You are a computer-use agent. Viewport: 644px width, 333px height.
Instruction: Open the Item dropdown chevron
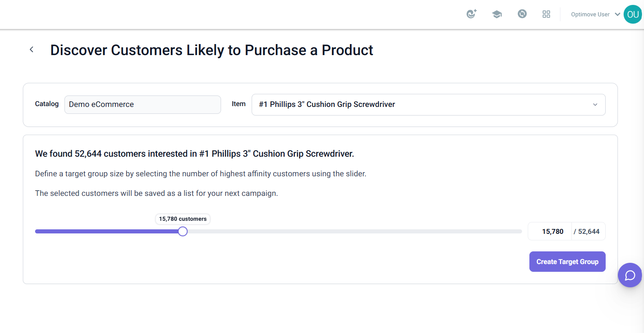point(595,104)
